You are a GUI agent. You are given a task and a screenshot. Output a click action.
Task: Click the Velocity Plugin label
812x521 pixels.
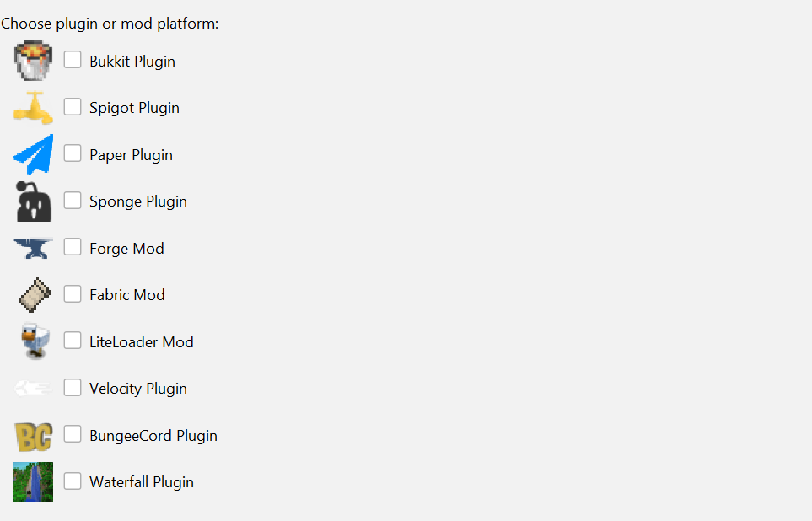pos(136,388)
